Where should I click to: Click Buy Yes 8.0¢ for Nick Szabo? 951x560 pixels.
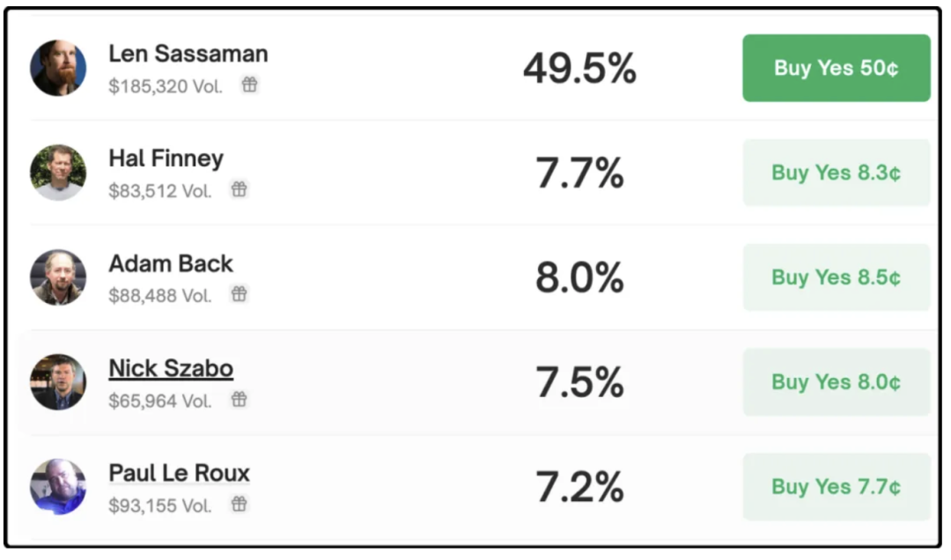[837, 382]
